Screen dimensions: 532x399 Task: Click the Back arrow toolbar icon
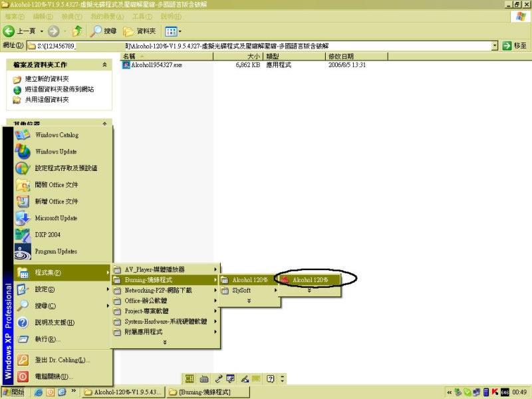pos(9,31)
